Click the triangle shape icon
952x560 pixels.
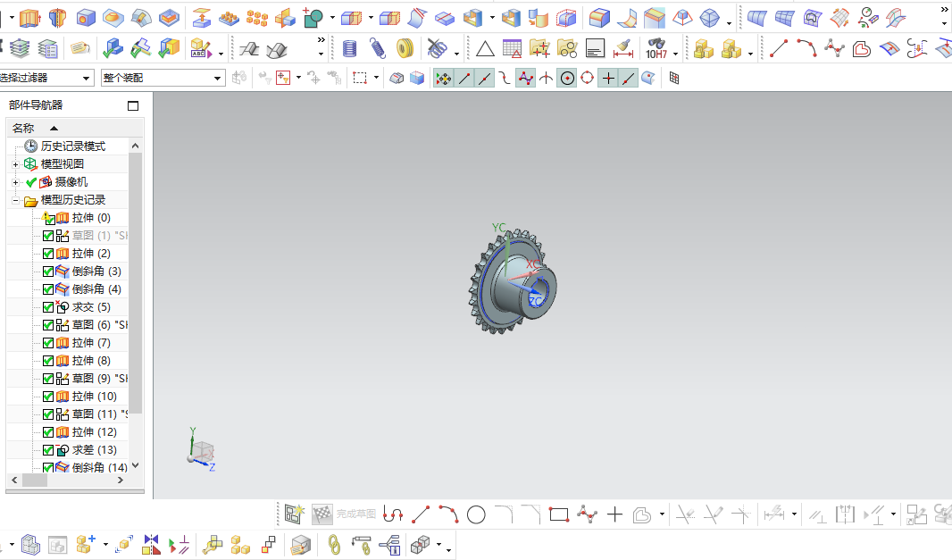coord(485,48)
